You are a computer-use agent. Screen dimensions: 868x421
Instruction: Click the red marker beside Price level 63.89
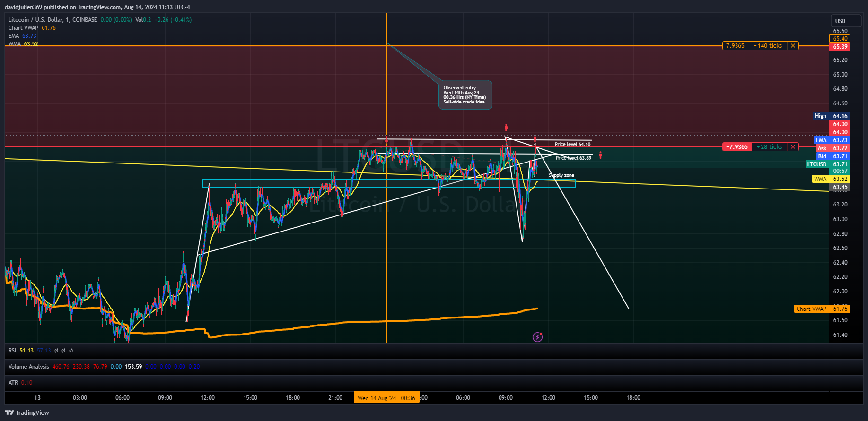tap(600, 155)
